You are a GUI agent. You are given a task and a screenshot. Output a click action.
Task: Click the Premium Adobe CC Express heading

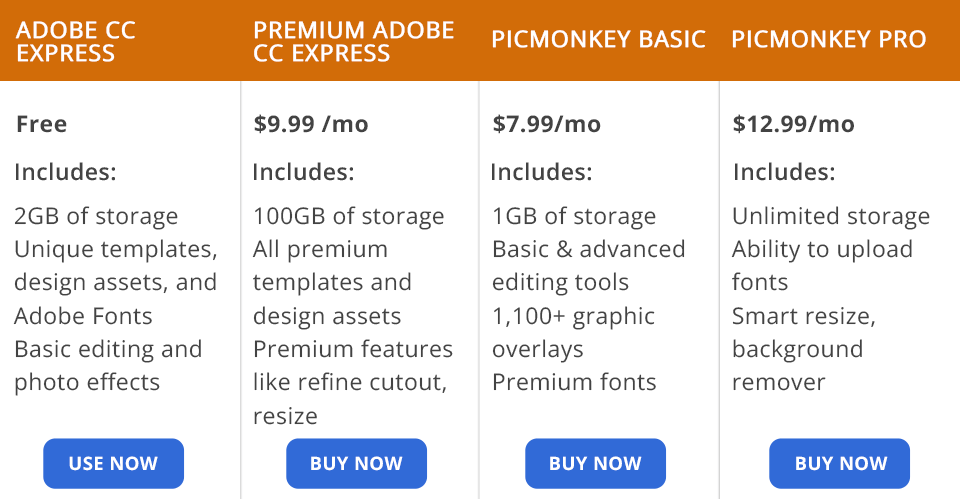click(x=354, y=41)
